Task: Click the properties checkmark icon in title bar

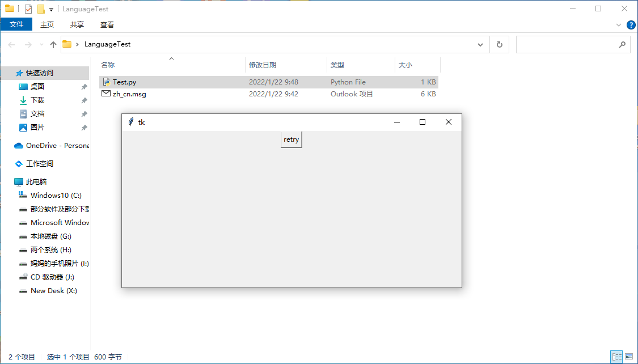Action: (x=28, y=9)
